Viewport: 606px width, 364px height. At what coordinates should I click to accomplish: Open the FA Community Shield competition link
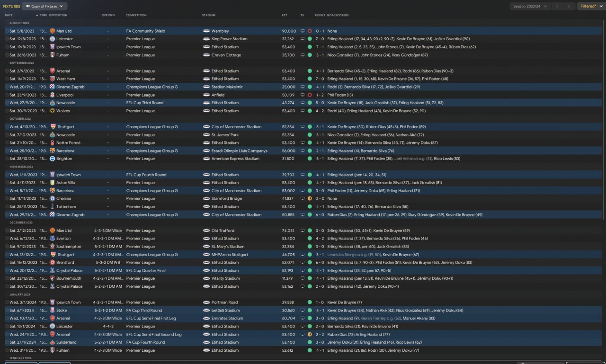[x=146, y=31]
